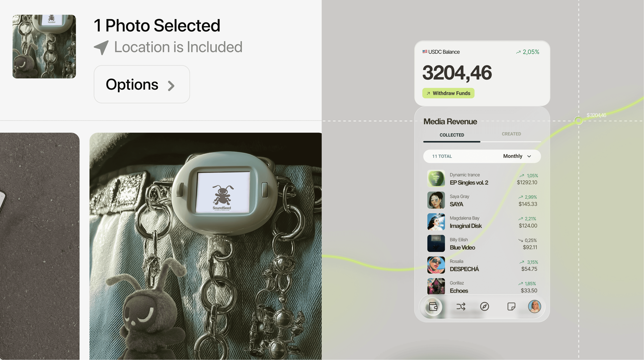Viewport: 644px width, 360px height.
Task: Tap the shuffle icon in bottom navigation
Action: pos(461,306)
